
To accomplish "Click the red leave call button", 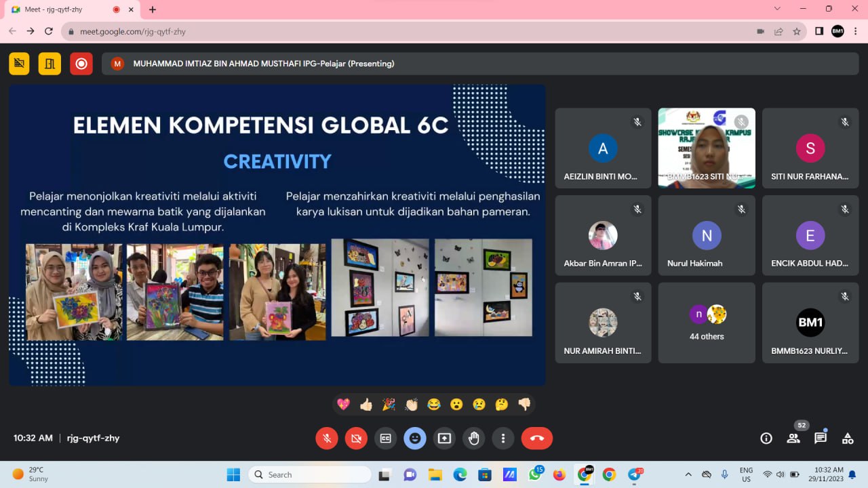I will point(536,439).
